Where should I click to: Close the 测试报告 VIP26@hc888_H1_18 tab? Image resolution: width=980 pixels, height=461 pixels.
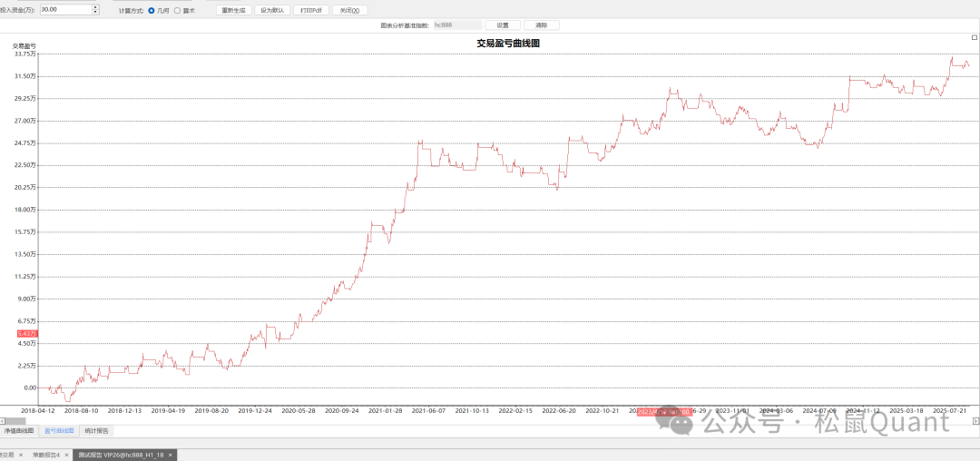pos(170,455)
